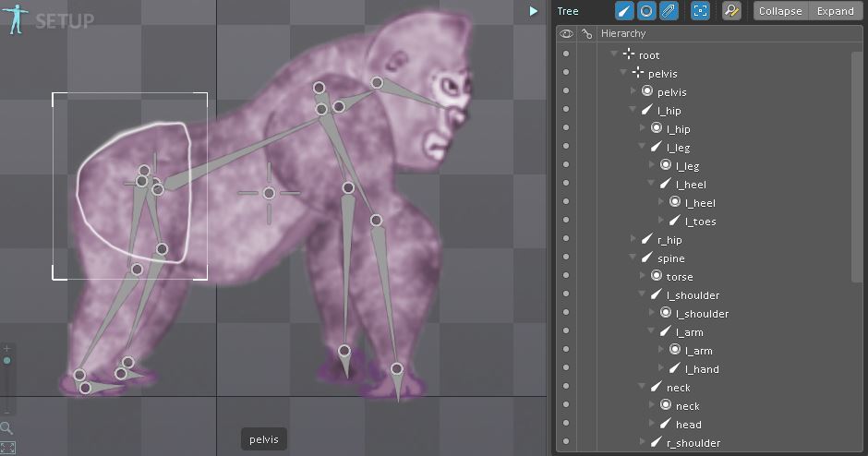Screen dimensions: 868x456
Task: Toggle the attachments paperclip filter icon
Action: tap(669, 11)
